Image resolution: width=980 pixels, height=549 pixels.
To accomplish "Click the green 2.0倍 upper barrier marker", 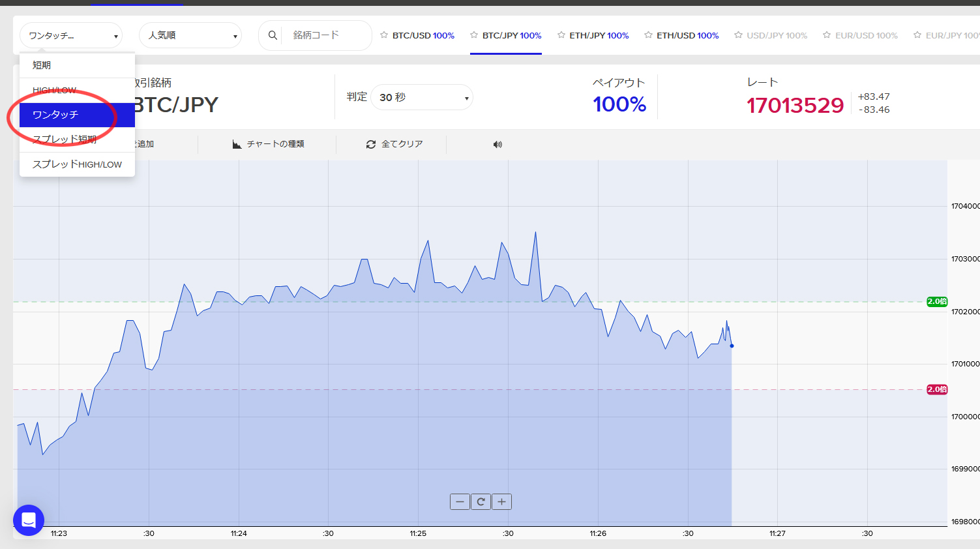I will point(937,301).
